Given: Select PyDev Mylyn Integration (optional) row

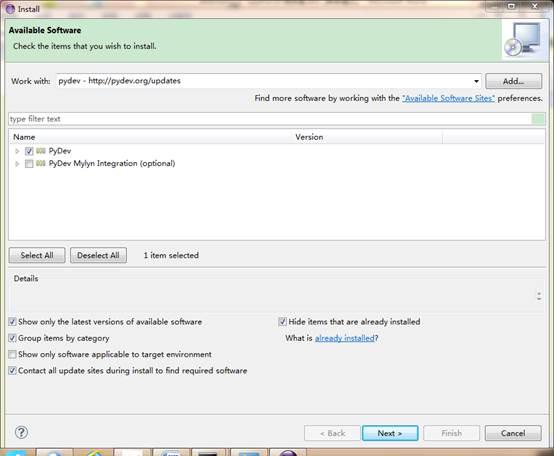Looking at the screenshot, I should pos(112,164).
